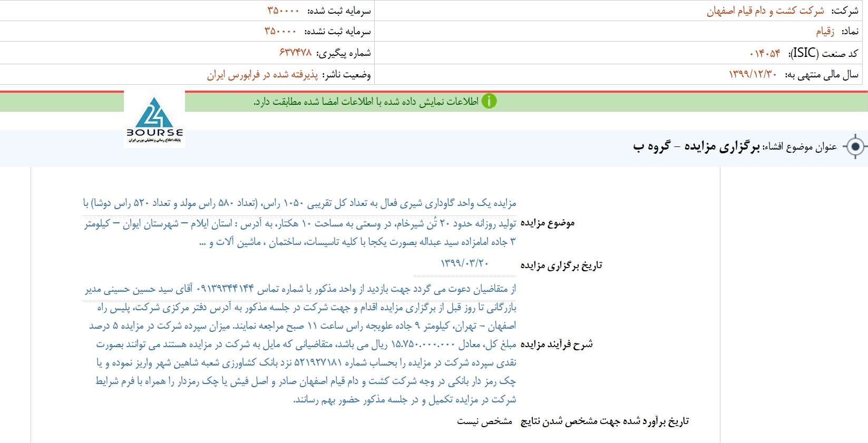Click the disclosure title برگزاری مزایده – گروه ب
This screenshot has width=868, height=443.
[x=696, y=146]
